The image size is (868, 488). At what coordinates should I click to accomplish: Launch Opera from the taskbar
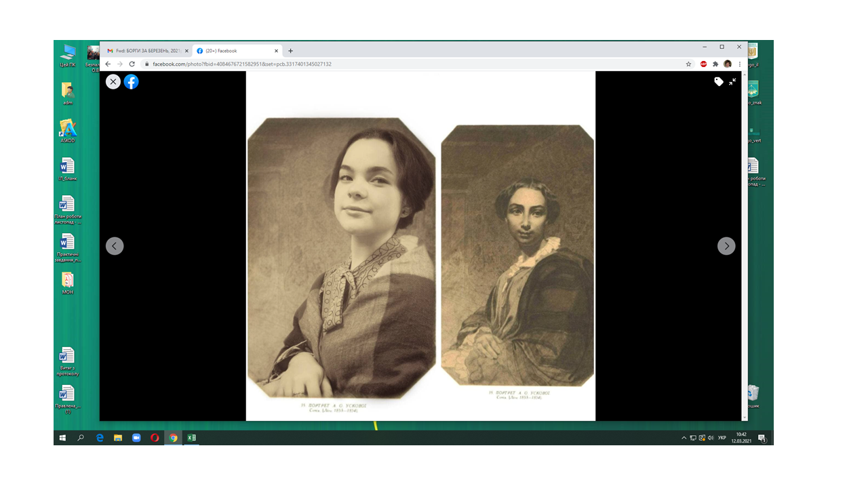(x=155, y=438)
